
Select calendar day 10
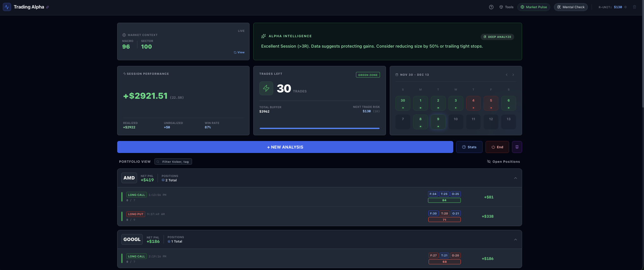(x=456, y=122)
